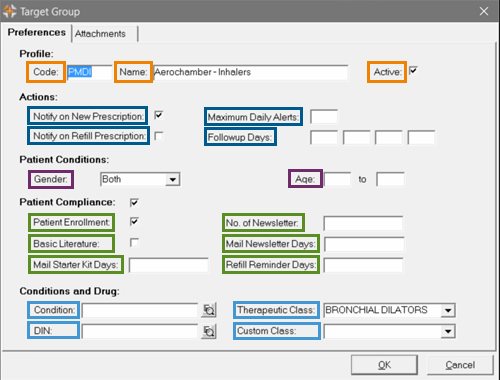The image size is (500, 380).
Task: Click the No. of Newsletter field
Action: [363, 223]
